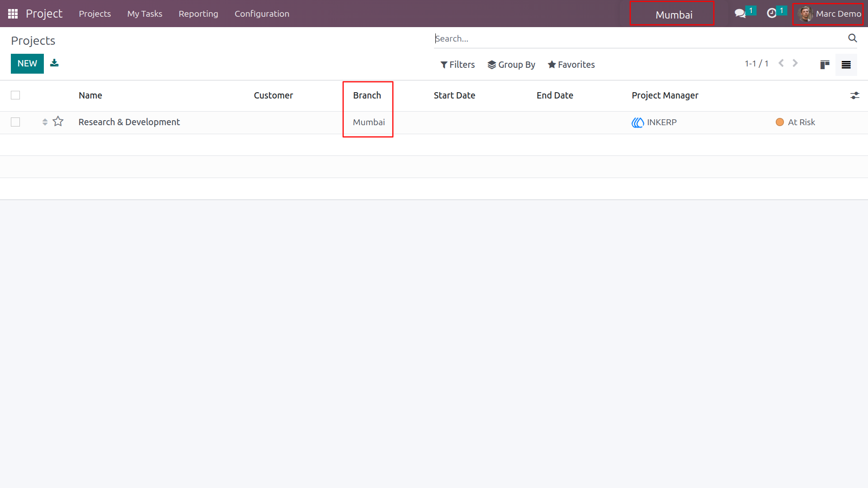The image size is (868, 488).
Task: Sort by Project Manager column header
Action: tap(665, 95)
